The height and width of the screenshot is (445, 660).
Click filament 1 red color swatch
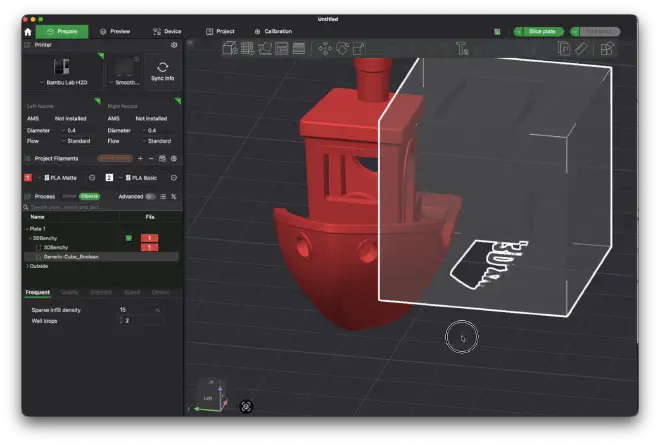point(28,178)
